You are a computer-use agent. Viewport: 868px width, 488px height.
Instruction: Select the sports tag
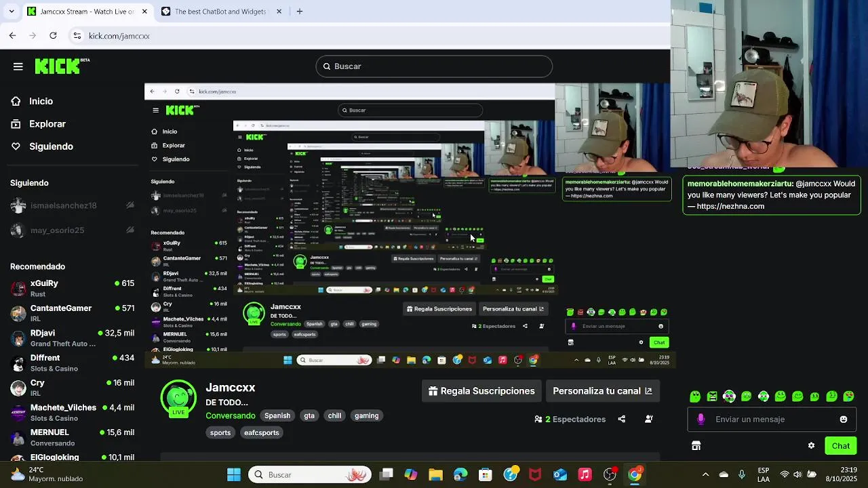click(220, 432)
